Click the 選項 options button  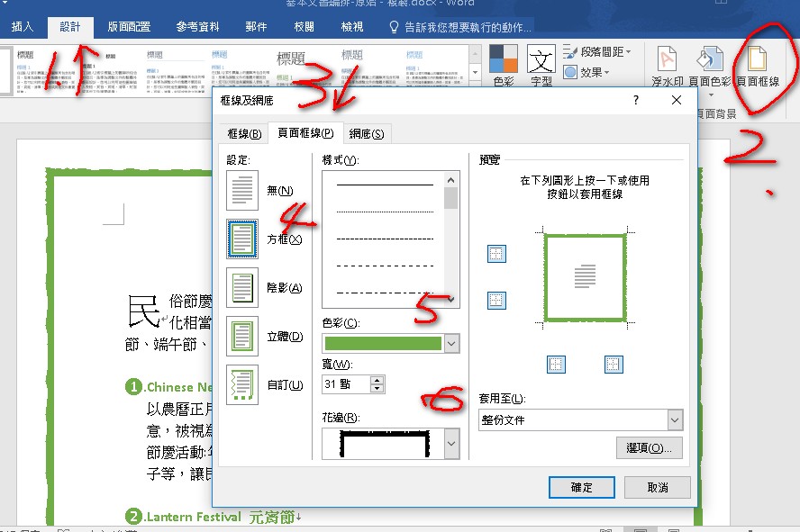click(649, 447)
